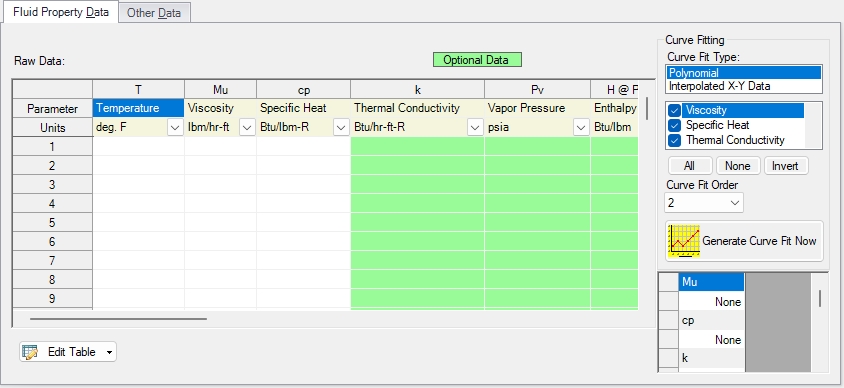Click the curve fit results vertical scrollbar
Viewport: 844px width, 388px height.
pos(820,298)
